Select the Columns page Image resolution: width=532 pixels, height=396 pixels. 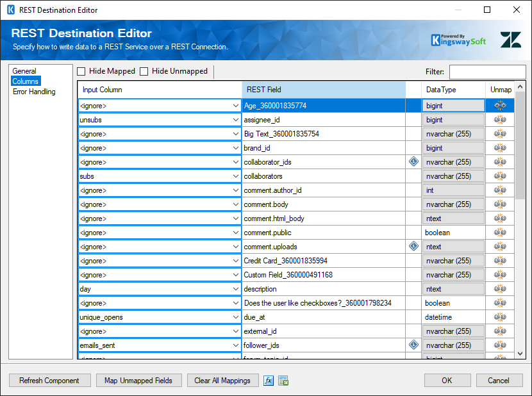coord(26,81)
